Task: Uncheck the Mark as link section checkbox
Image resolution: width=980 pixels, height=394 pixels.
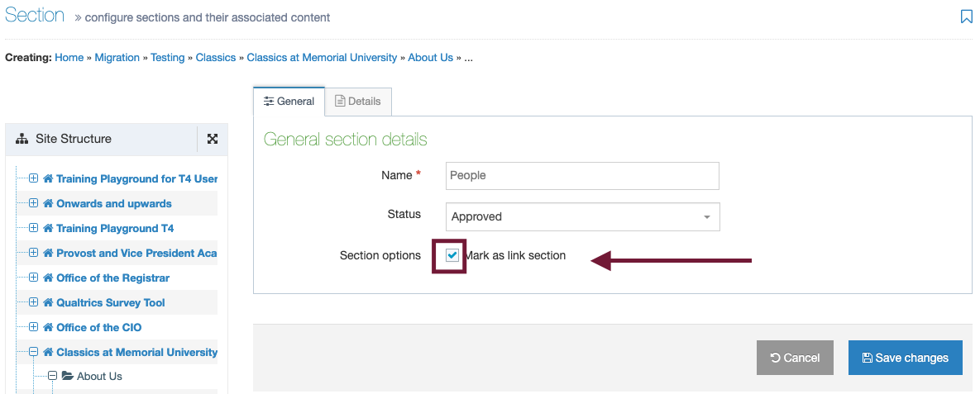Action: [452, 255]
